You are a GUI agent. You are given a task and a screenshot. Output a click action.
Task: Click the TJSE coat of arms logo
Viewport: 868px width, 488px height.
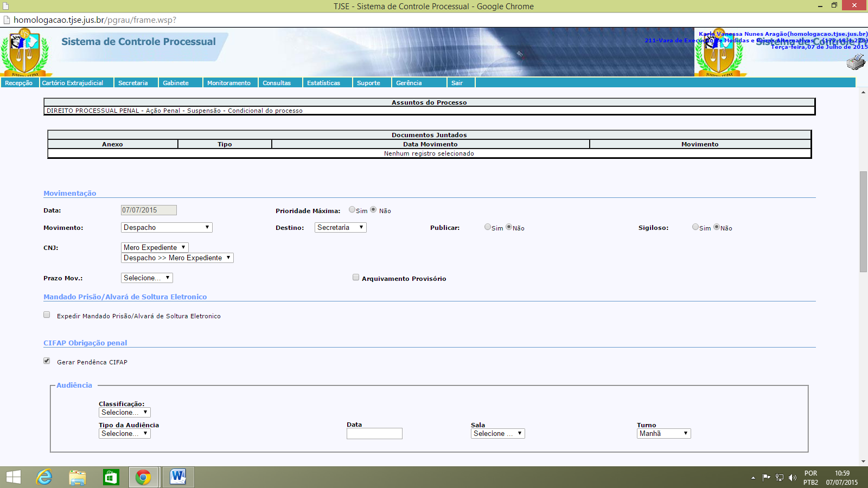24,53
